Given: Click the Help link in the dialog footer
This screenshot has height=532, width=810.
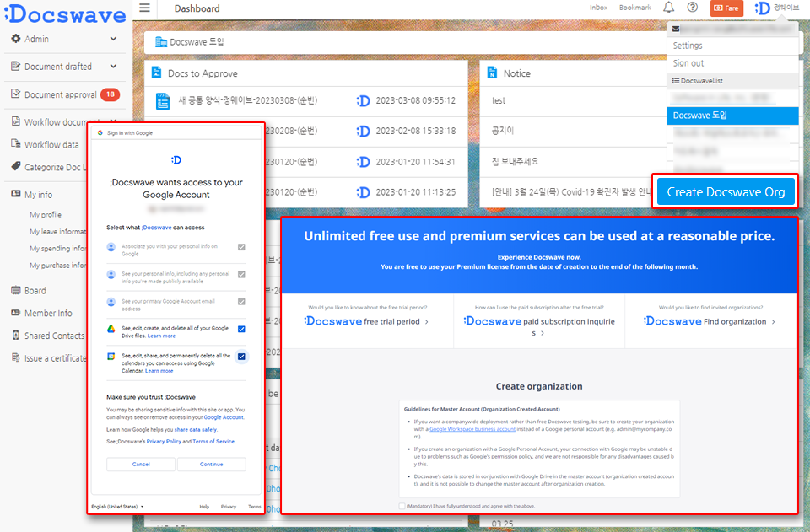Looking at the screenshot, I should coord(204,507).
